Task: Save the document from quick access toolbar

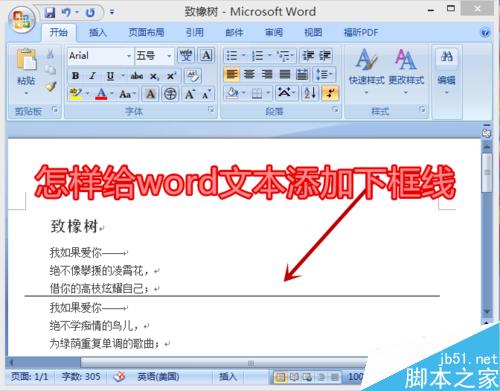Action: coord(50,13)
